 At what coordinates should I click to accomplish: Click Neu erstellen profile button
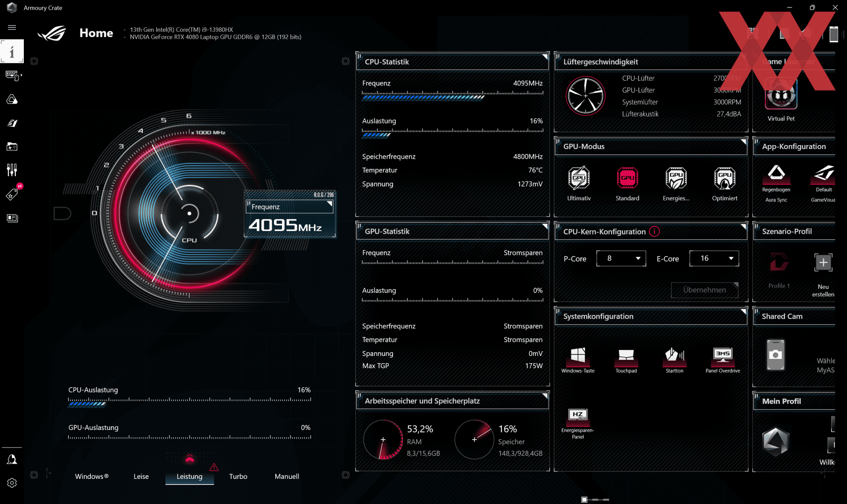[823, 263]
